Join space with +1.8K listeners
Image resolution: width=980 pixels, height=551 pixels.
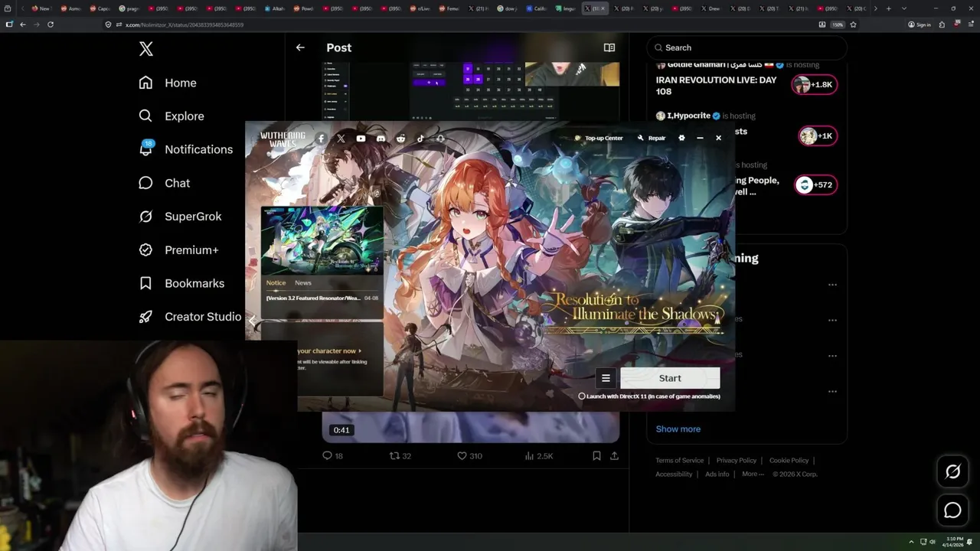(x=815, y=85)
